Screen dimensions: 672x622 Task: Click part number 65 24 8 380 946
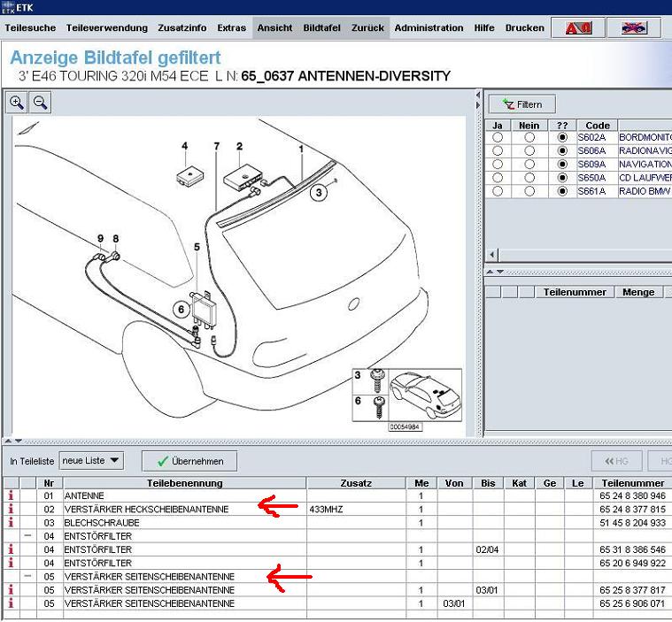(632, 495)
